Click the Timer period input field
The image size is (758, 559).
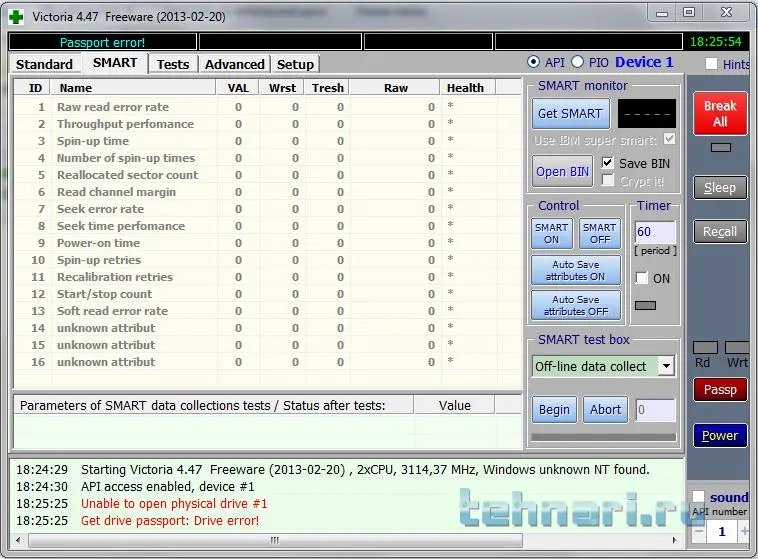click(655, 232)
